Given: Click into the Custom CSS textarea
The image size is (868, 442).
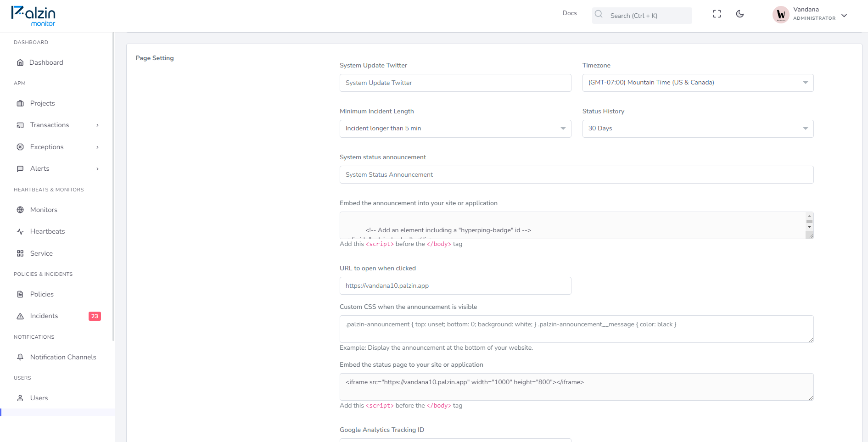Looking at the screenshot, I should pyautogui.click(x=577, y=329).
